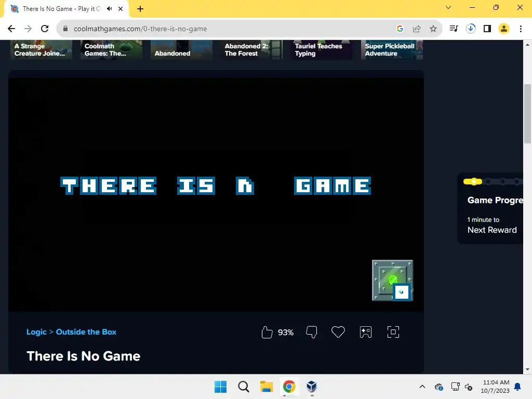Click the Logic category link

coord(36,332)
